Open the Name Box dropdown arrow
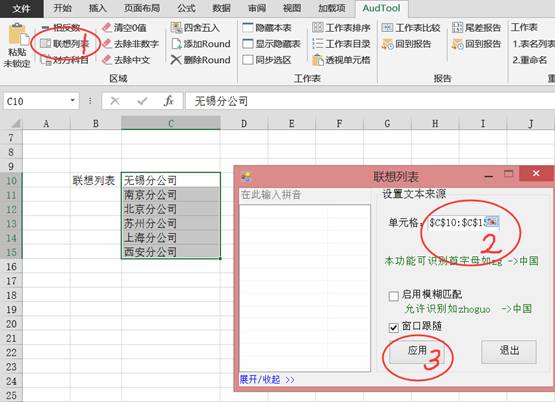555x402 pixels. pos(73,101)
